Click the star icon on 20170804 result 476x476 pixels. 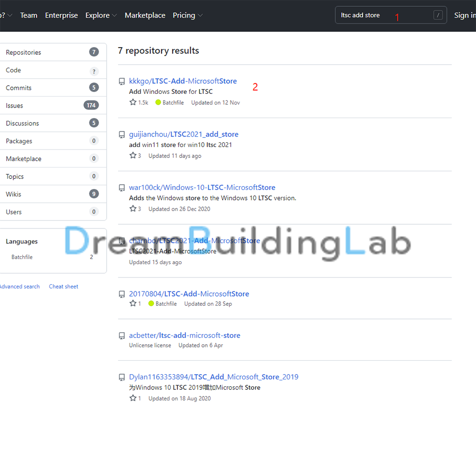[x=133, y=303]
